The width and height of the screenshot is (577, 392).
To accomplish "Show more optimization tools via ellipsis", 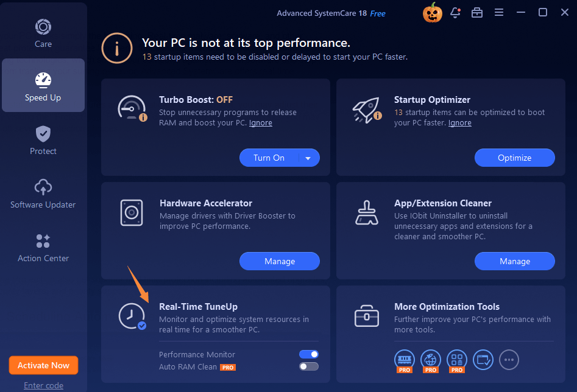I will tap(509, 360).
